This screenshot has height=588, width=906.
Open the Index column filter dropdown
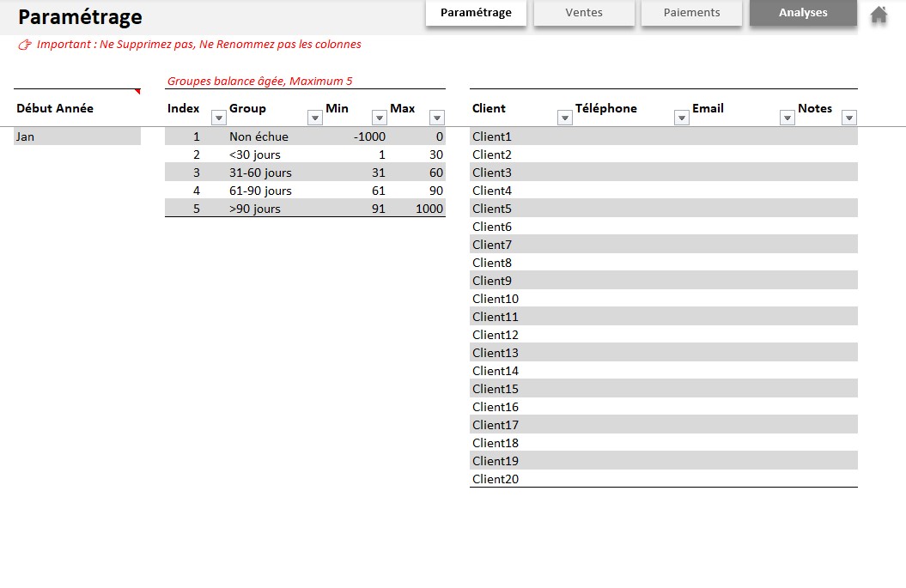click(x=218, y=118)
